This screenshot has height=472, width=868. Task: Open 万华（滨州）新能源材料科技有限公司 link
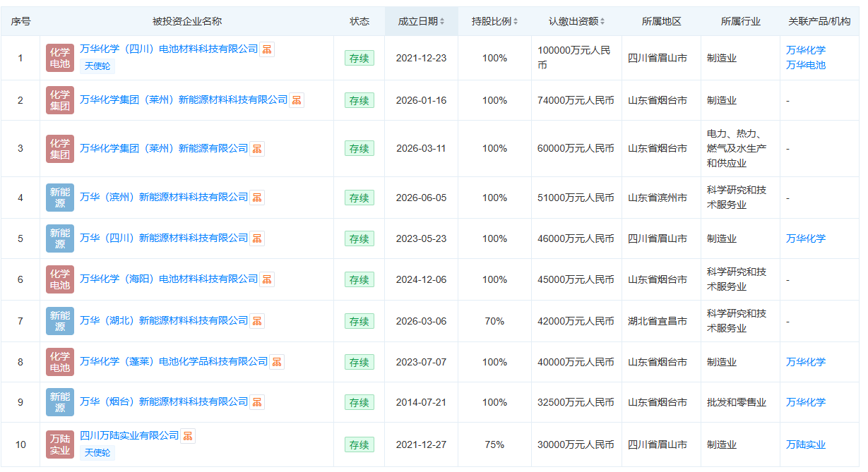click(164, 198)
